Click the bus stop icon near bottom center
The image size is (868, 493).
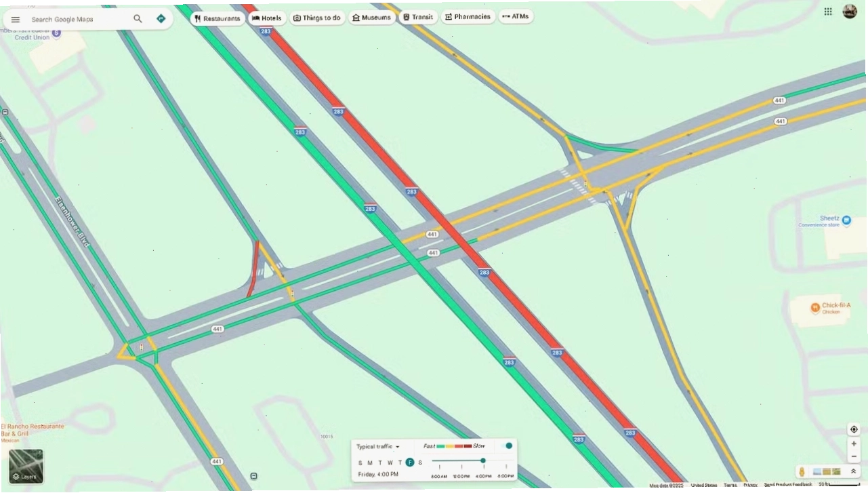(253, 476)
